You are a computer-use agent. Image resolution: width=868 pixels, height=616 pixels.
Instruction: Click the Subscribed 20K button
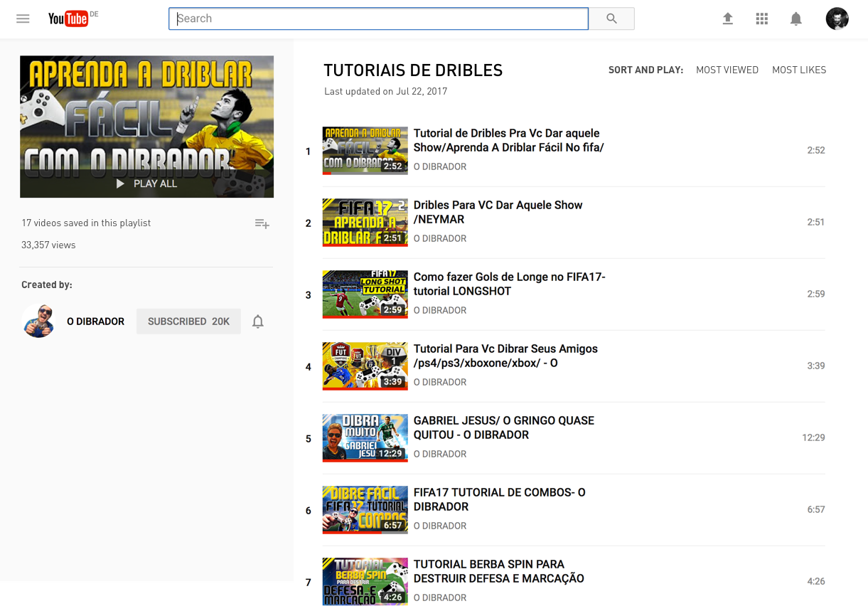point(188,322)
